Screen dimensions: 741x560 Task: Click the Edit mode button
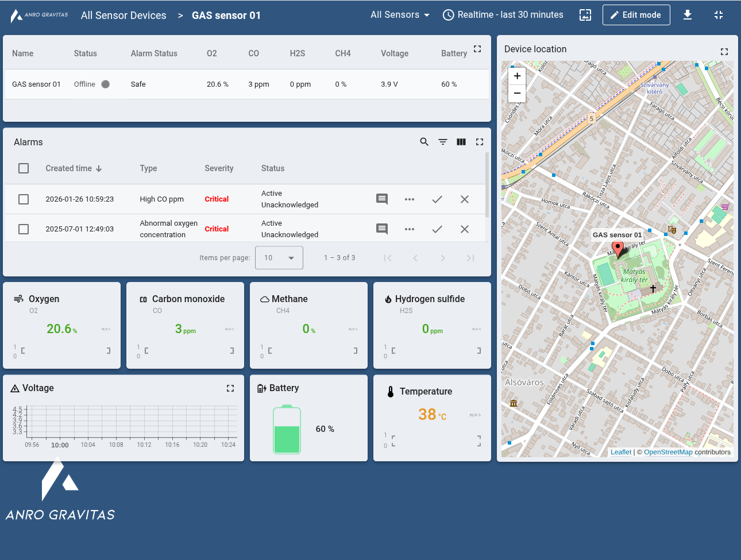click(635, 15)
